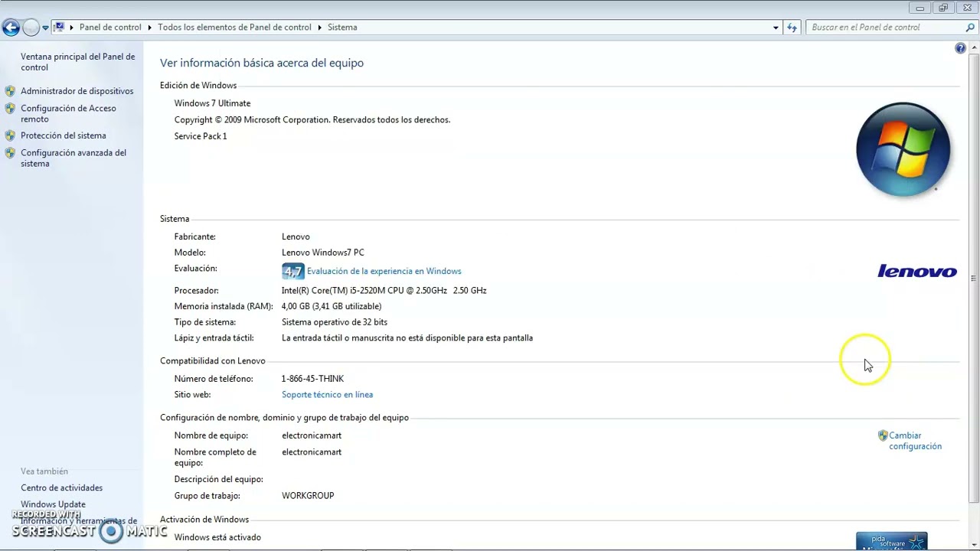Click the search magnifier icon
This screenshot has height=551, width=980.
coord(970,28)
